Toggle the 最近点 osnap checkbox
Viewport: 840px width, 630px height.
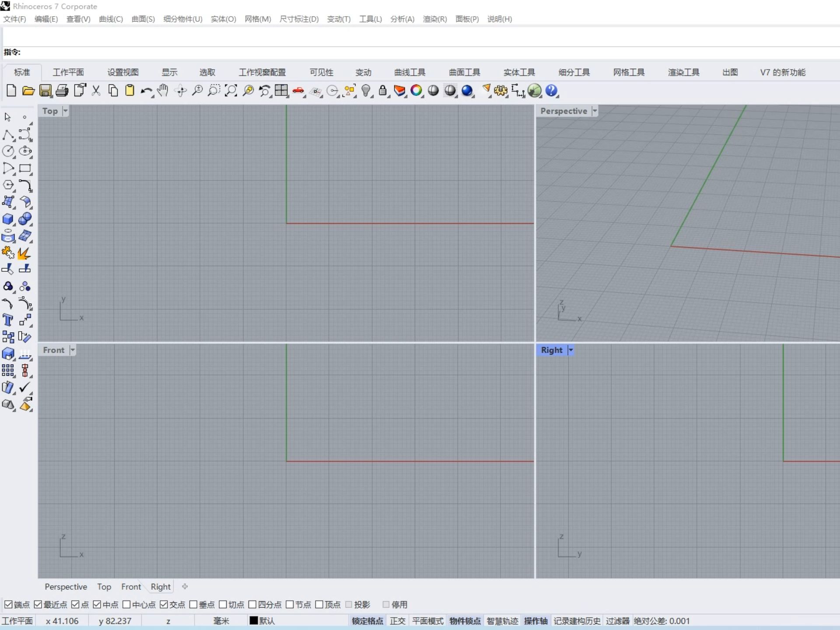coord(38,604)
